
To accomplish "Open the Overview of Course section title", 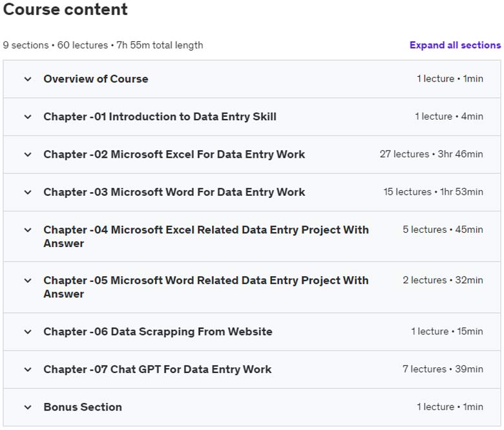I will coord(96,79).
